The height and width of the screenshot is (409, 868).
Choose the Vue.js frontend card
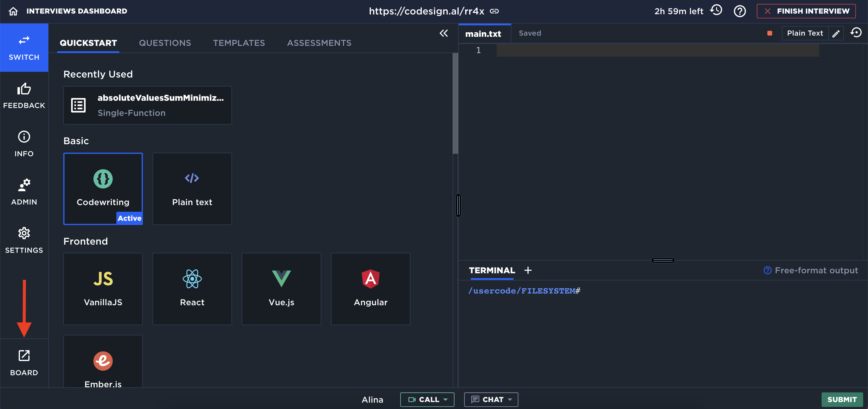click(281, 289)
